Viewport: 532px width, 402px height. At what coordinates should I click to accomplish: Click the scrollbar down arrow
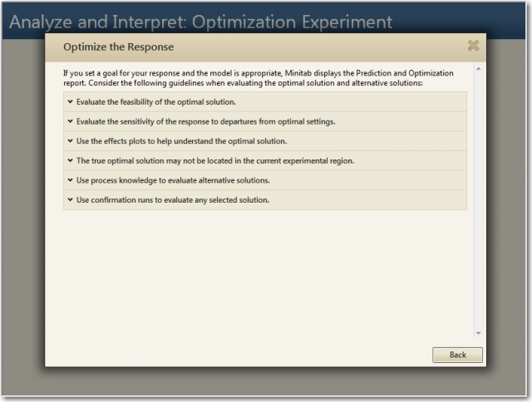pyautogui.click(x=478, y=333)
